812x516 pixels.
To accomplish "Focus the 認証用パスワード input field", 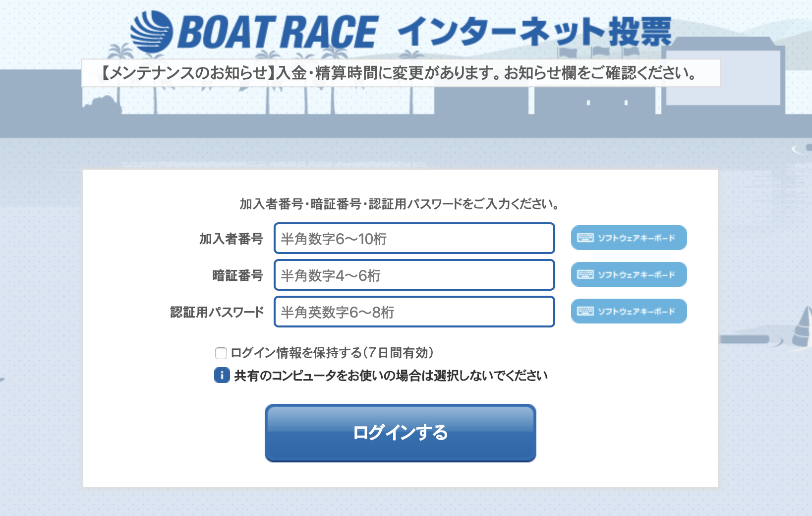I will (414, 312).
